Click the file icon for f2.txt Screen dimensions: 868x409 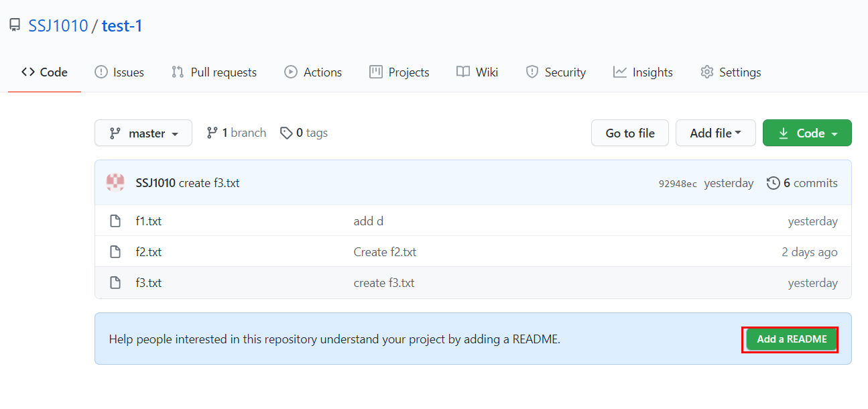click(x=115, y=251)
